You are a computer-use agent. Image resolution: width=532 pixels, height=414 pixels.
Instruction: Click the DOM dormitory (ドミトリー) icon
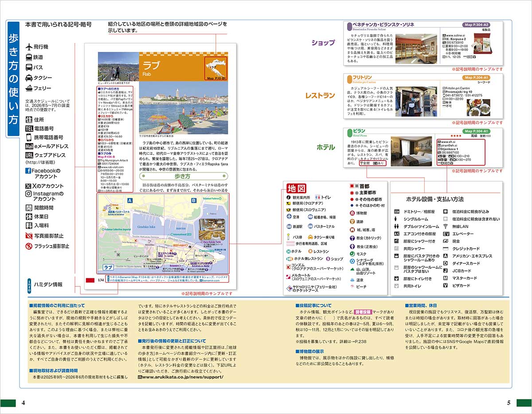[397, 212]
